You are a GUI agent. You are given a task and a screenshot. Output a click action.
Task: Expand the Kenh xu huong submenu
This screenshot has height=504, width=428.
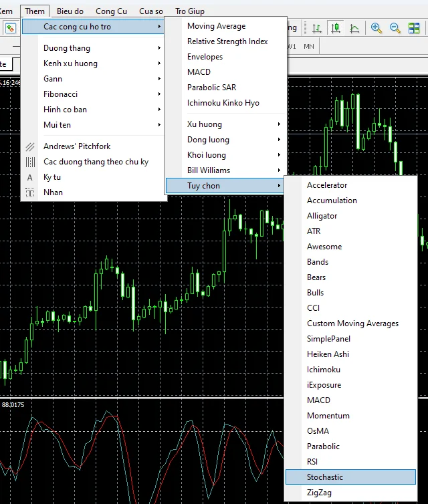(93, 64)
